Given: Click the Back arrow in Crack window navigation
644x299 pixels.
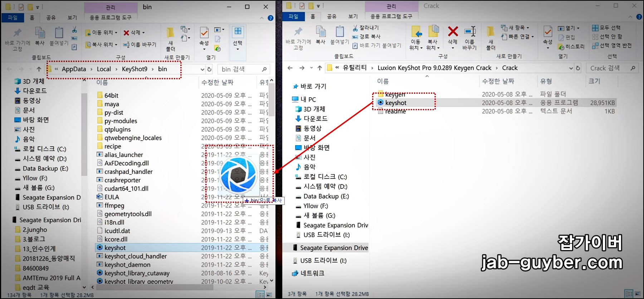Looking at the screenshot, I should [x=290, y=68].
